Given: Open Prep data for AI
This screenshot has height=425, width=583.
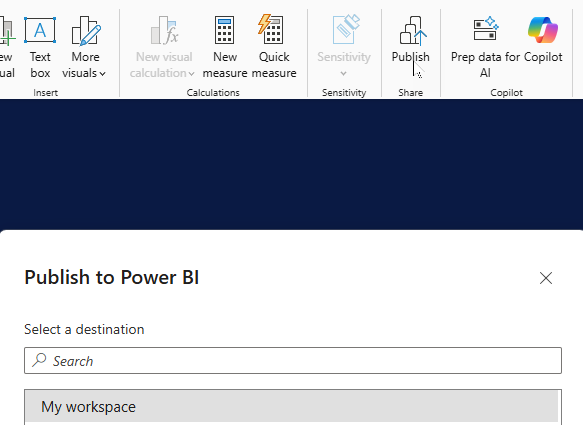Looking at the screenshot, I should 485,47.
